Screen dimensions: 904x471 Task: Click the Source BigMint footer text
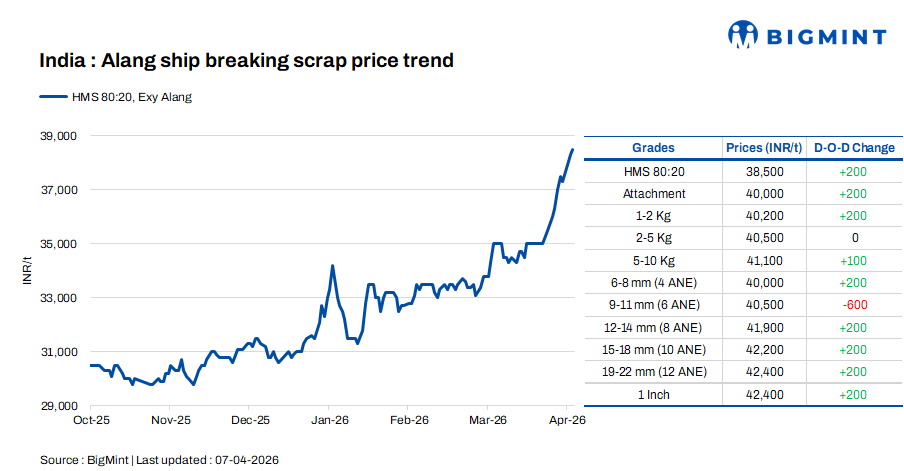tap(159, 460)
